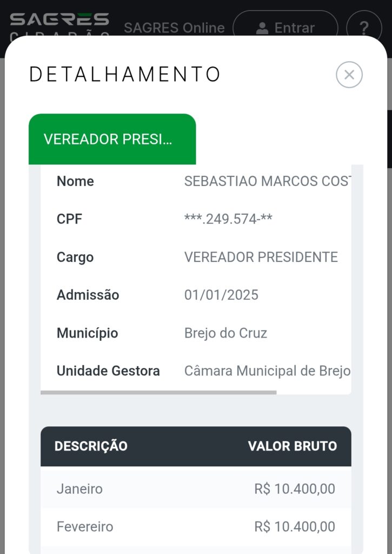
Task: Click the masked CPF value
Action: click(228, 219)
